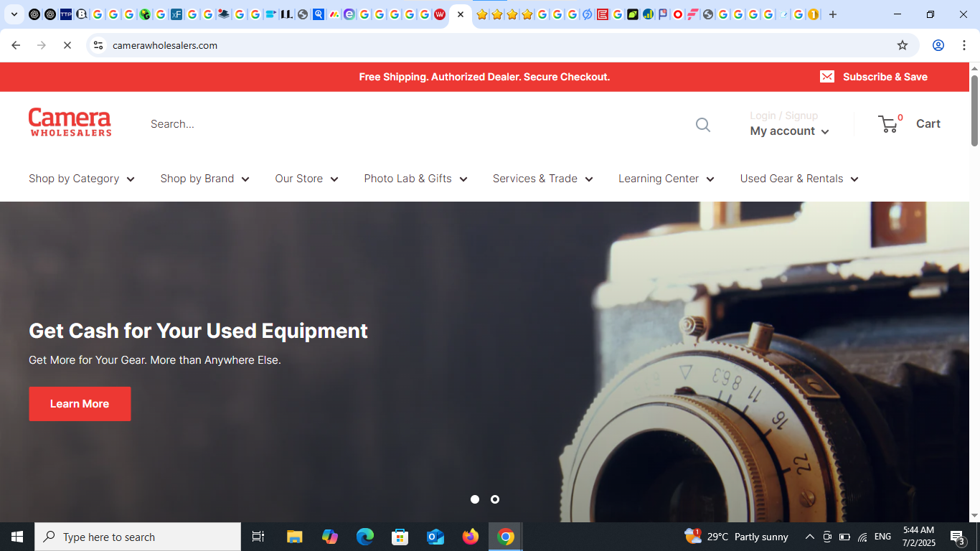This screenshot has height=551, width=980.
Task: Open the notification center icon
Action: point(958,537)
